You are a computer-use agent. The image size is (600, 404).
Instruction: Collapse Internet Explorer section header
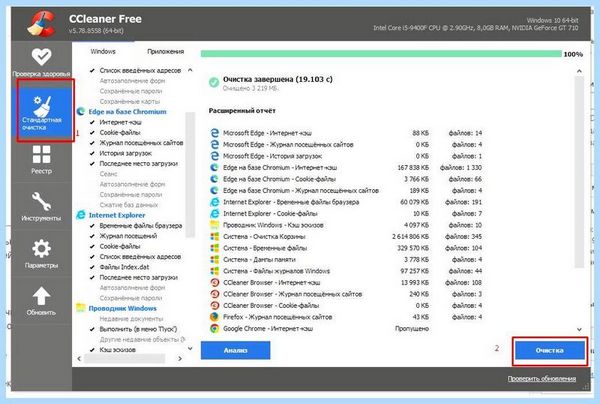(x=117, y=215)
